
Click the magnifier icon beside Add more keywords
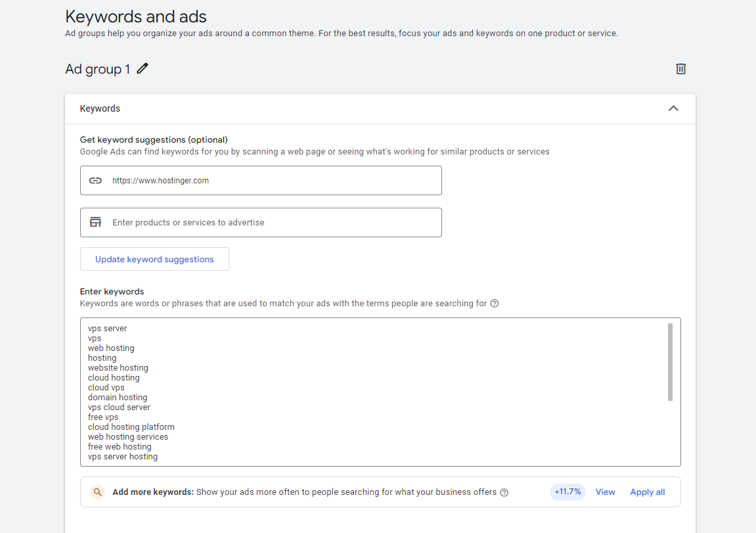(97, 492)
